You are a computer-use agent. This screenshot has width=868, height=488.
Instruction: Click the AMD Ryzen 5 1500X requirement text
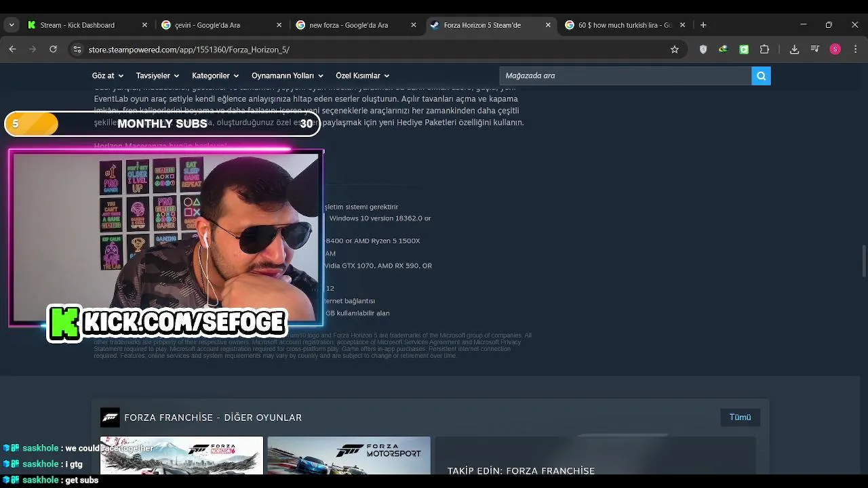point(382,241)
